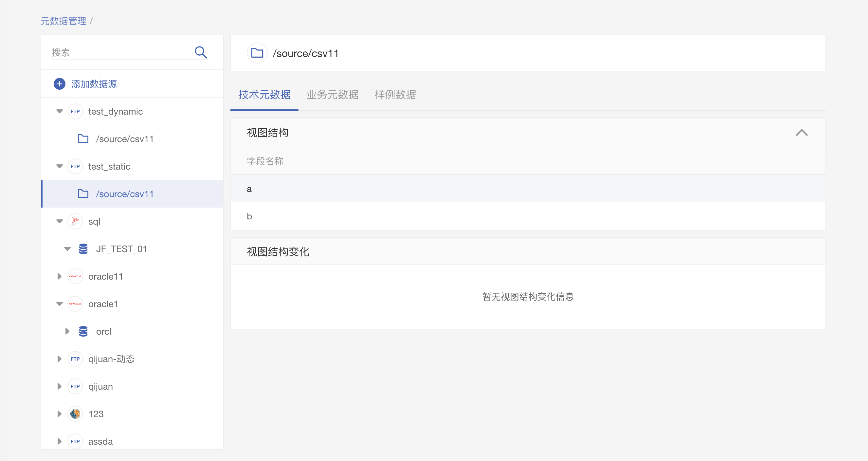Click the FTP icon beside test_dynamic
This screenshot has width=868, height=461.
75,112
